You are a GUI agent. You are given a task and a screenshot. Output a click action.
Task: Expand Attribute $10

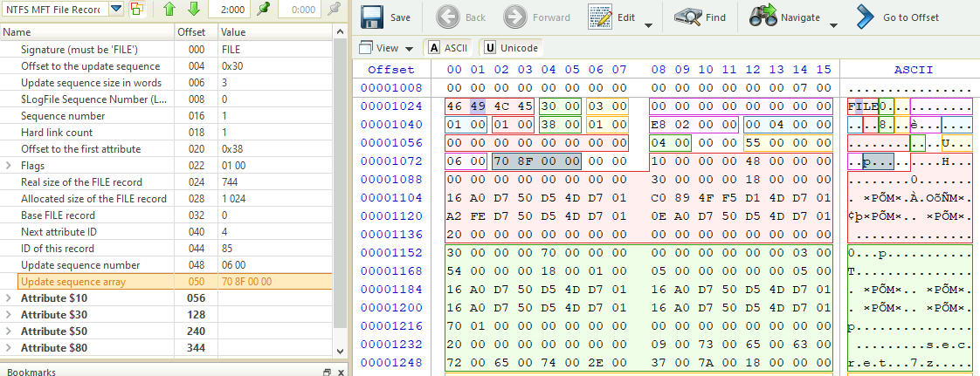[8, 298]
